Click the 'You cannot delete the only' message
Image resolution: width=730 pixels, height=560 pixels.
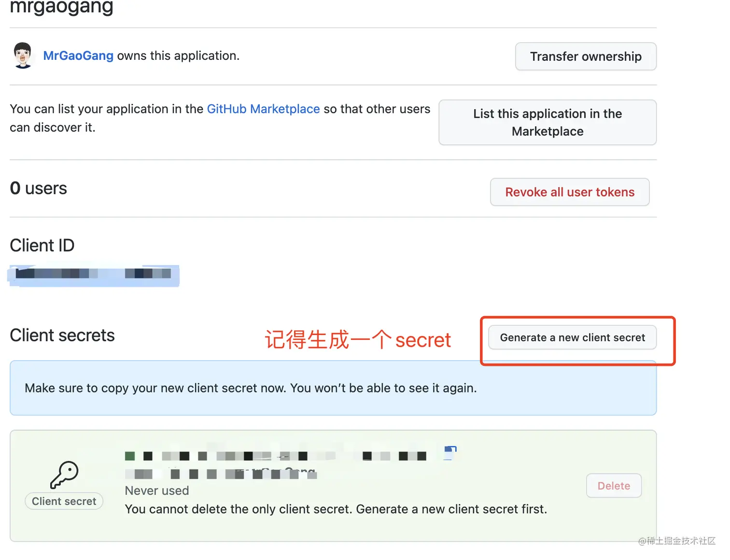click(336, 509)
